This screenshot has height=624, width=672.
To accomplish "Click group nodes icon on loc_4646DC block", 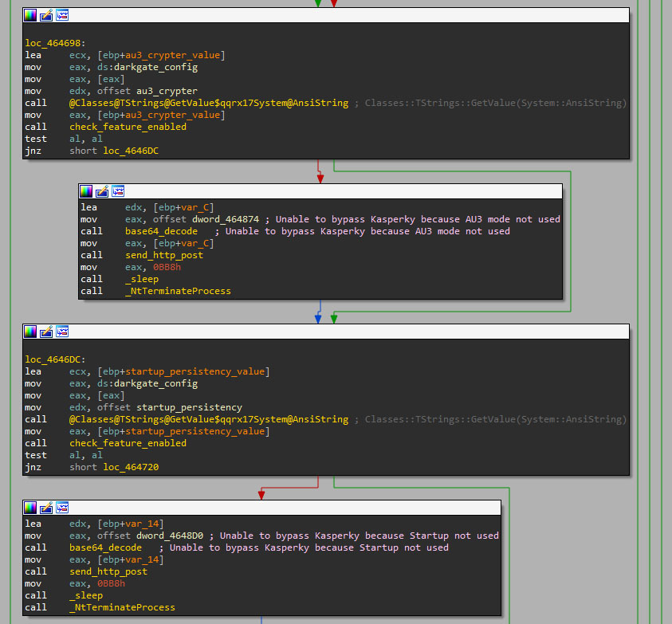I will coord(62,332).
